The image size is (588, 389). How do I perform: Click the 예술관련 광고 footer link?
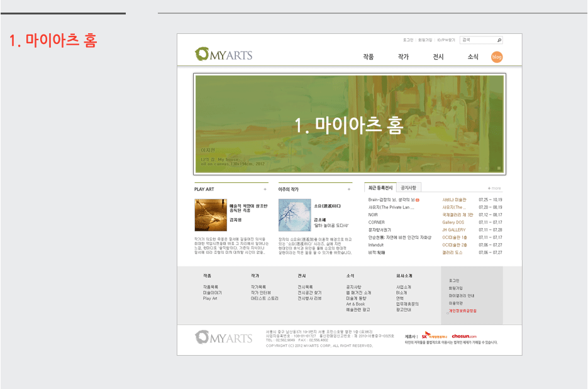point(358,310)
